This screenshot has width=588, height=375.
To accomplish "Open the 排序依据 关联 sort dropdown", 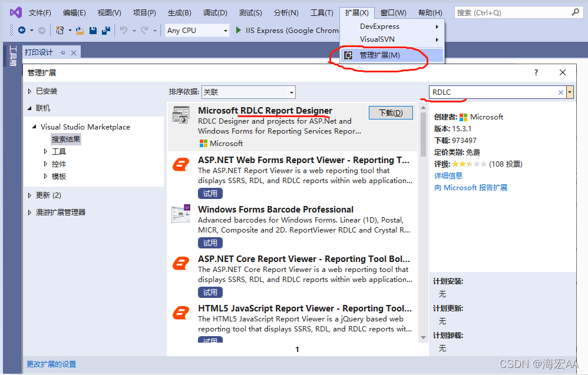I will click(292, 92).
